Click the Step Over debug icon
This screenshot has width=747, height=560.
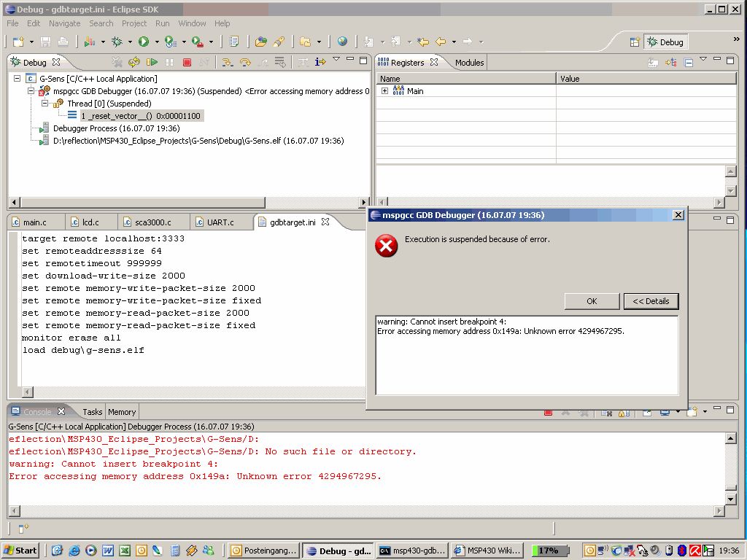point(245,63)
